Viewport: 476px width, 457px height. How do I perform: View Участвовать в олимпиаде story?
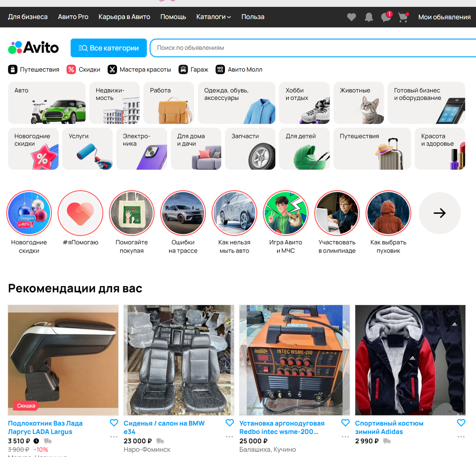[x=337, y=213]
